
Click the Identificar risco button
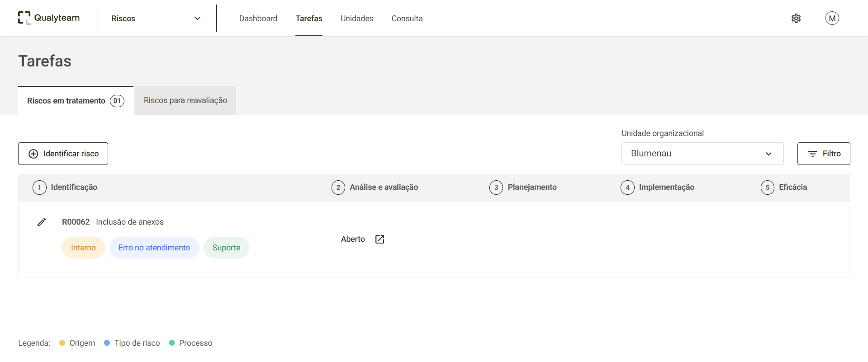coord(63,154)
